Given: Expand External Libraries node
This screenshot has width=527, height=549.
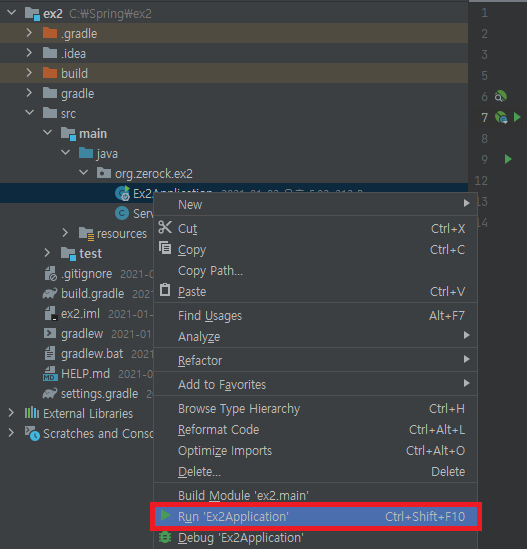Looking at the screenshot, I should [x=11, y=413].
